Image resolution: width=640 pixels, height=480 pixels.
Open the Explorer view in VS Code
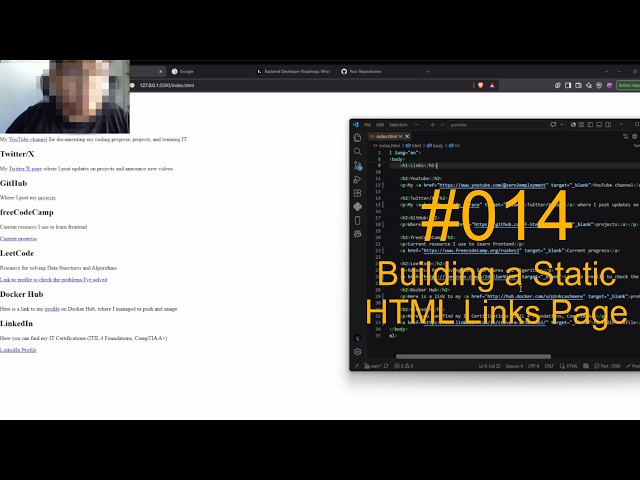[x=358, y=138]
